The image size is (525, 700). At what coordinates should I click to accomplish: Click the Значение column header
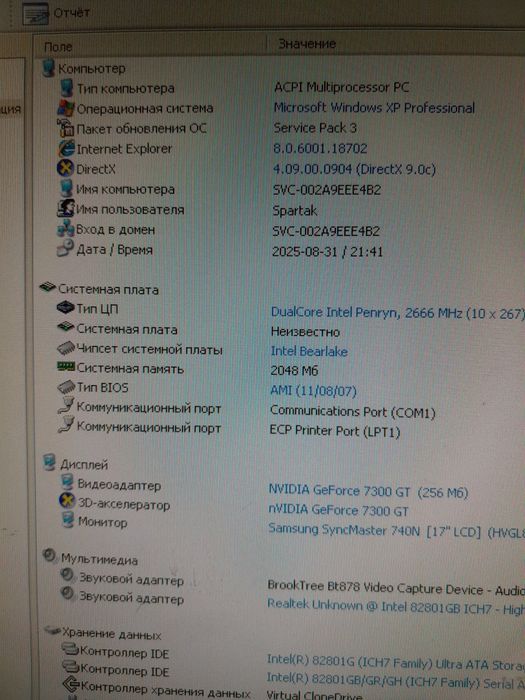pos(307,44)
